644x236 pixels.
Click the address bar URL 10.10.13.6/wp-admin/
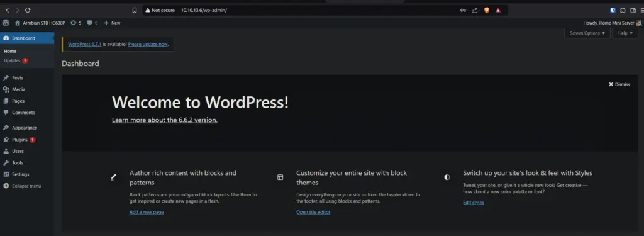click(204, 10)
